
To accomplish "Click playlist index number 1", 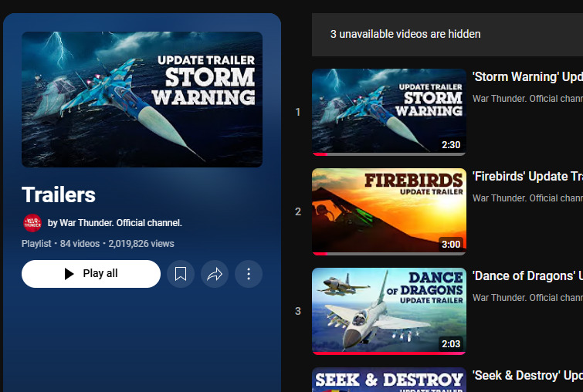I will pyautogui.click(x=298, y=112).
